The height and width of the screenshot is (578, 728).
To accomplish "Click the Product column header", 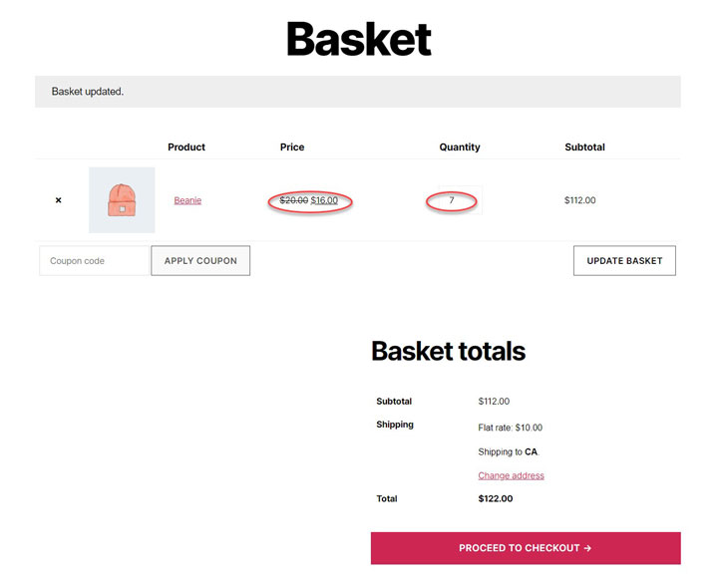I will pyautogui.click(x=186, y=147).
